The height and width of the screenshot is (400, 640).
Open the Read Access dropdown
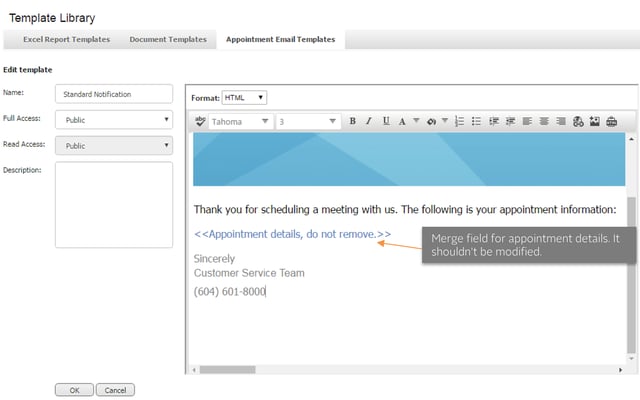click(x=114, y=145)
